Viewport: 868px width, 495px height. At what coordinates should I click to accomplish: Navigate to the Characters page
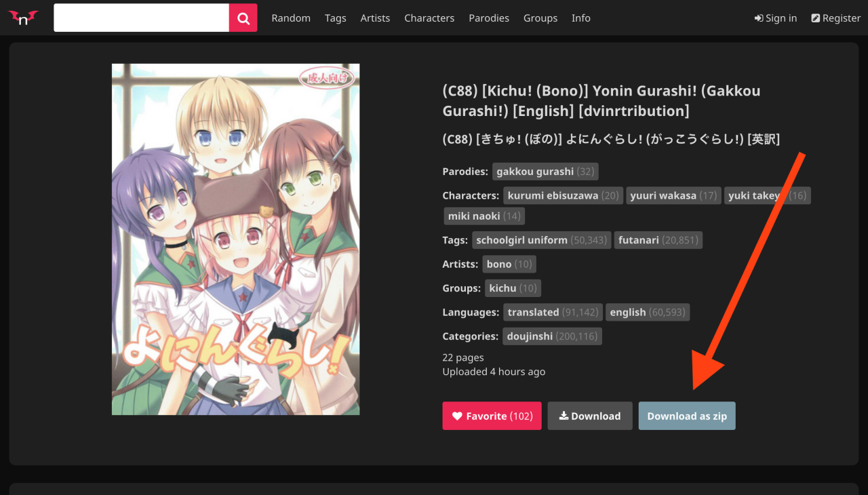(429, 18)
